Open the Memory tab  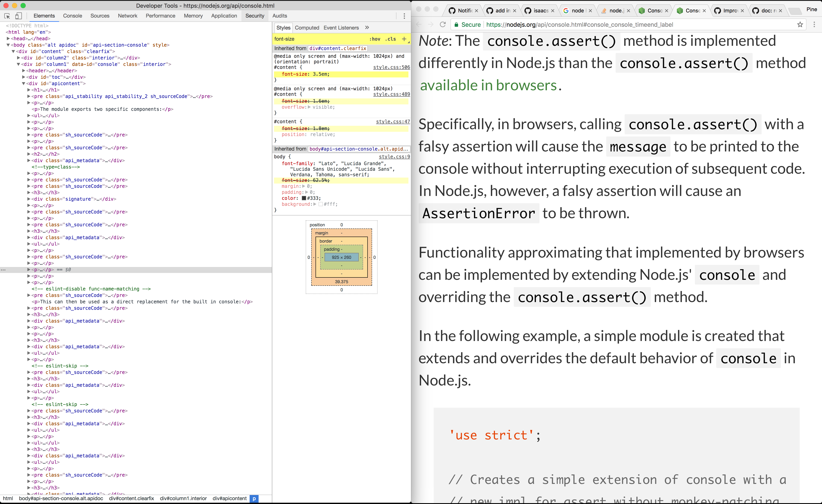tap(193, 16)
